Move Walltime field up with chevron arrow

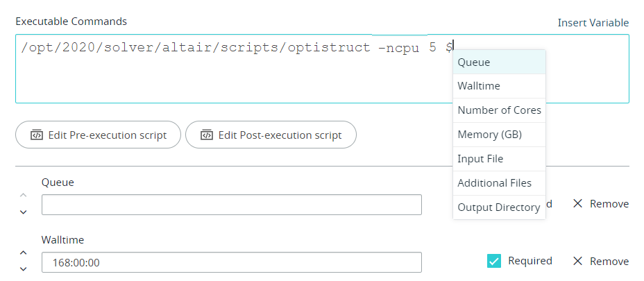[23, 253]
